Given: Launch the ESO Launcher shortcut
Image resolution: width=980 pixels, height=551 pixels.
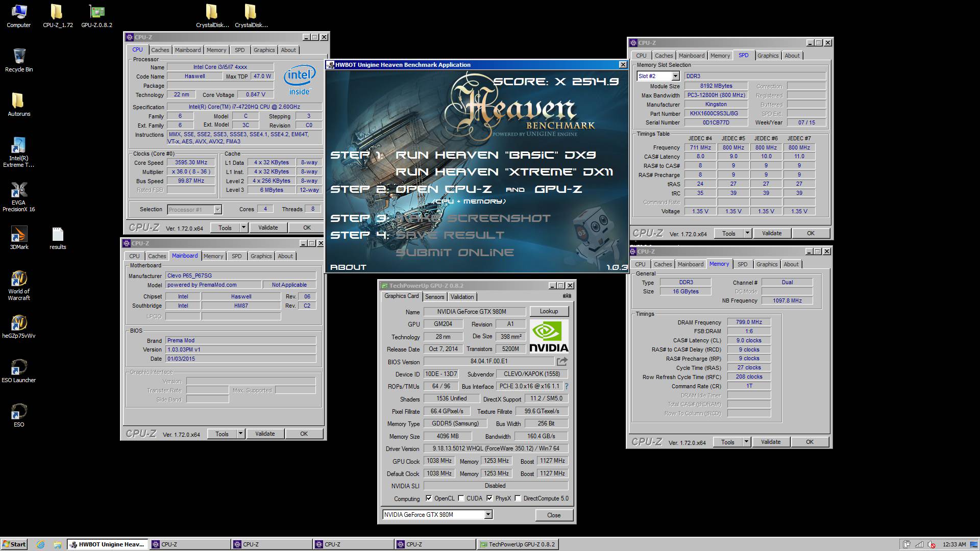Looking at the screenshot, I should pos(18,371).
